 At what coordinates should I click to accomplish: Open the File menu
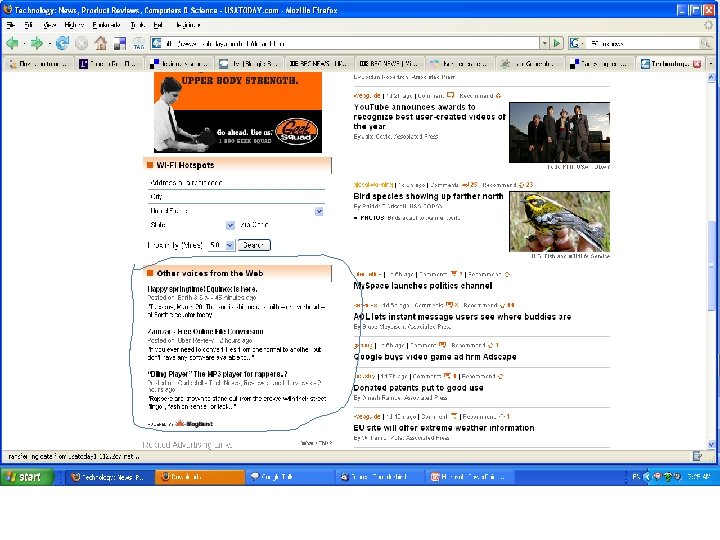(11, 25)
